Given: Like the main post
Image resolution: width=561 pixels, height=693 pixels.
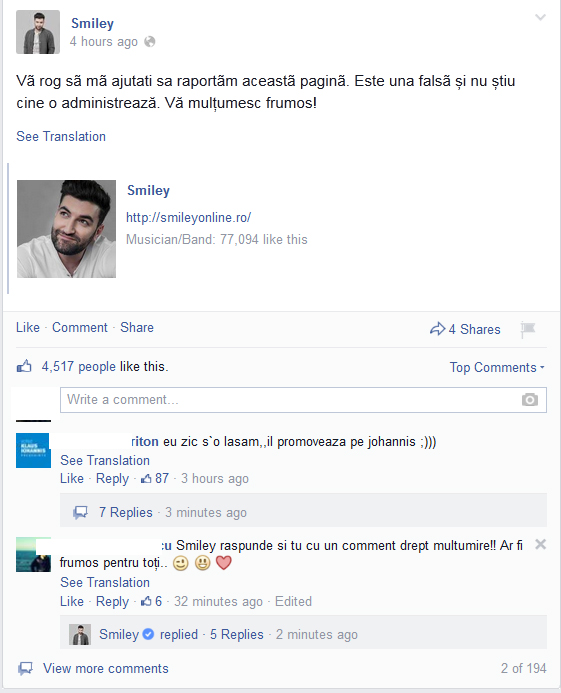Looking at the screenshot, I should [x=27, y=327].
